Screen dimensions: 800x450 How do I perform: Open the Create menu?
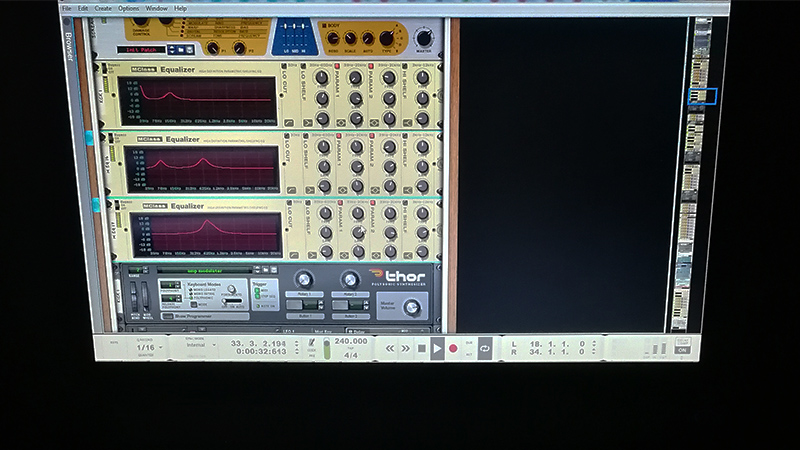pos(103,8)
